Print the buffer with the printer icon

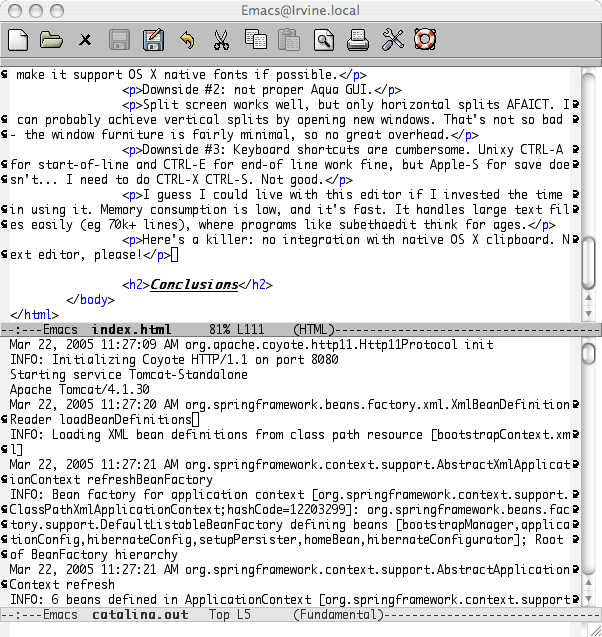(x=358, y=40)
